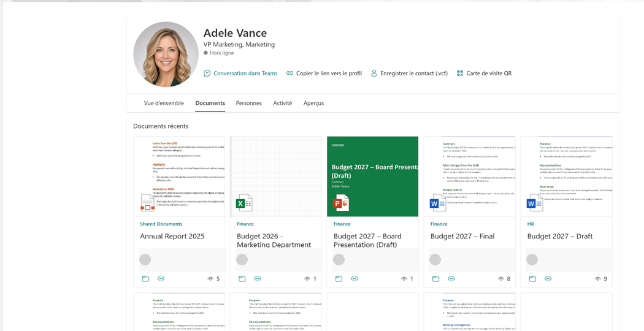Image resolution: width=644 pixels, height=331 pixels.
Task: Click the Documents récents heading
Action: coord(161,126)
